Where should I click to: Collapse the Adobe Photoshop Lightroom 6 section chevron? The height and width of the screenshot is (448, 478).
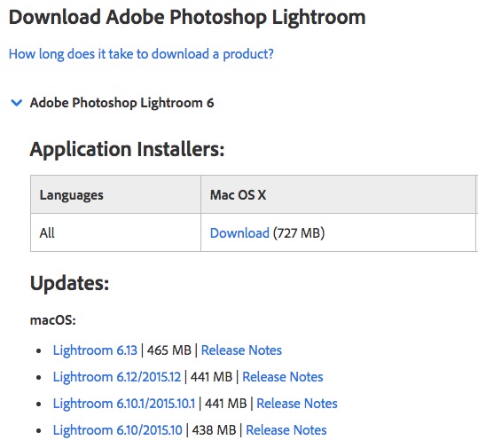pos(17,103)
